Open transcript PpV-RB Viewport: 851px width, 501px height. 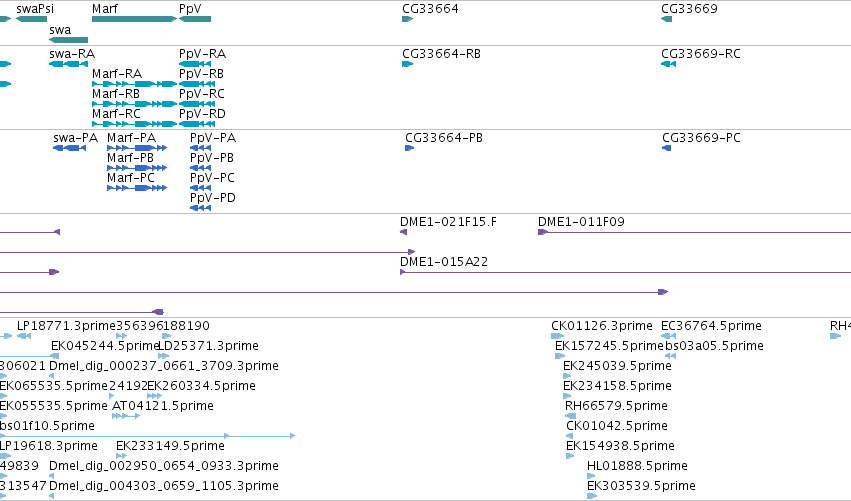point(201,74)
